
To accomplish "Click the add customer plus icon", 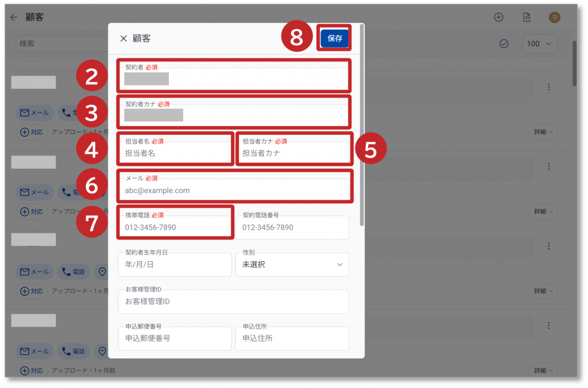I will (x=499, y=17).
